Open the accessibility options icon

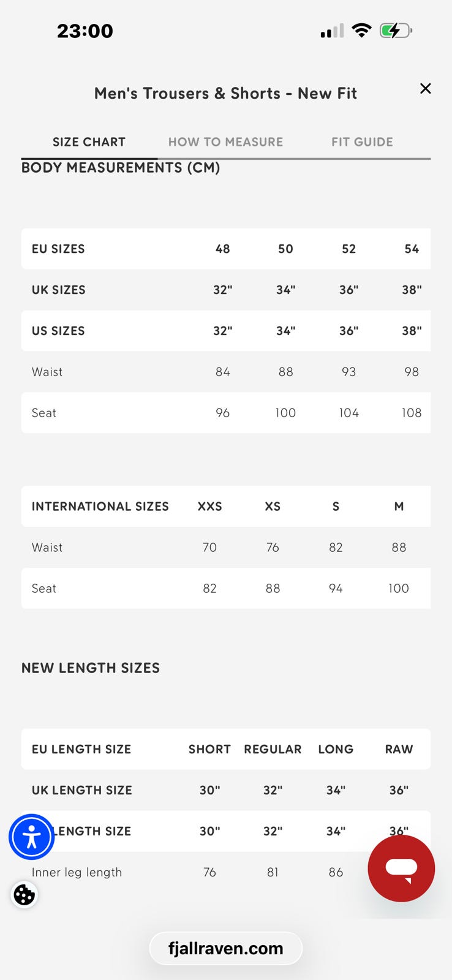click(x=31, y=837)
